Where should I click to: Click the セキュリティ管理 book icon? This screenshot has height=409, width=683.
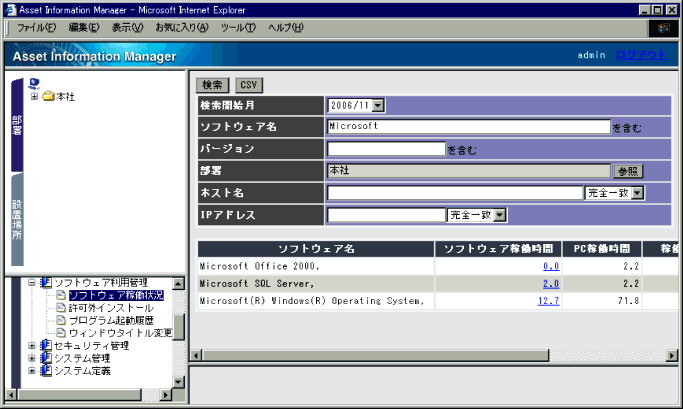(x=46, y=346)
